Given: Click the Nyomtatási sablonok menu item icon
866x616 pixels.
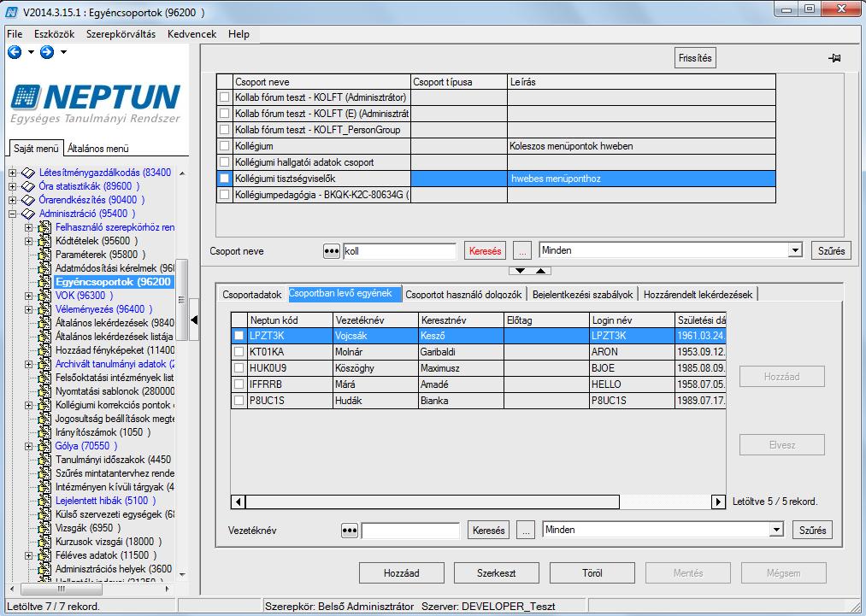Looking at the screenshot, I should coord(44,391).
